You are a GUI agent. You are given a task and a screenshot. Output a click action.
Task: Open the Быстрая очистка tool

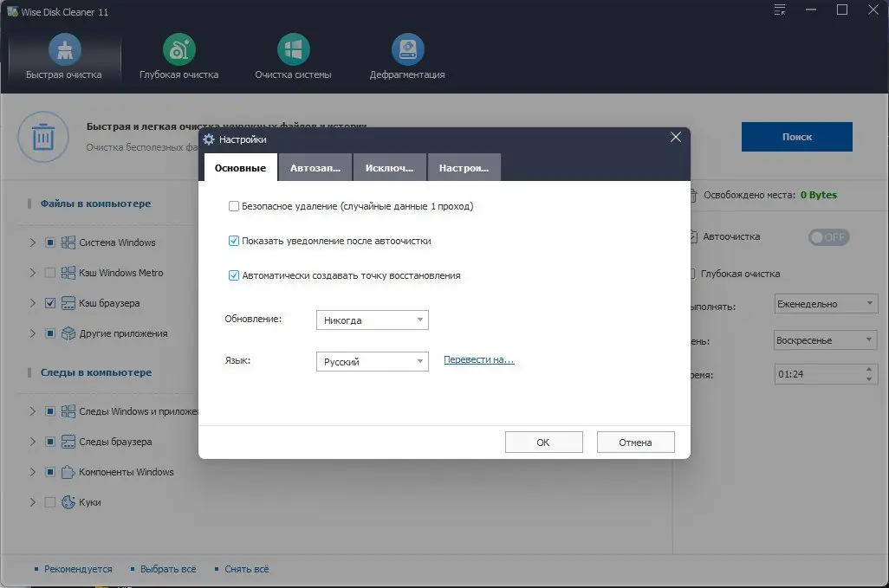pyautogui.click(x=63, y=52)
